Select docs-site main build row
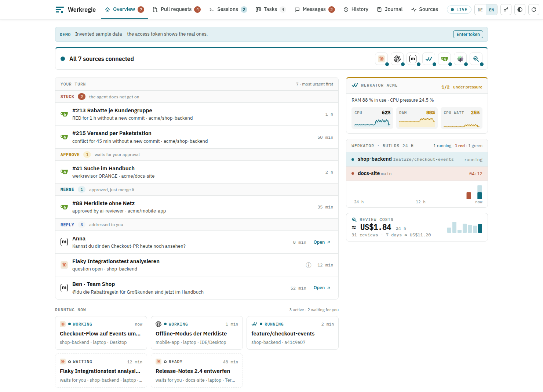The image size is (543, 392). (x=417, y=173)
